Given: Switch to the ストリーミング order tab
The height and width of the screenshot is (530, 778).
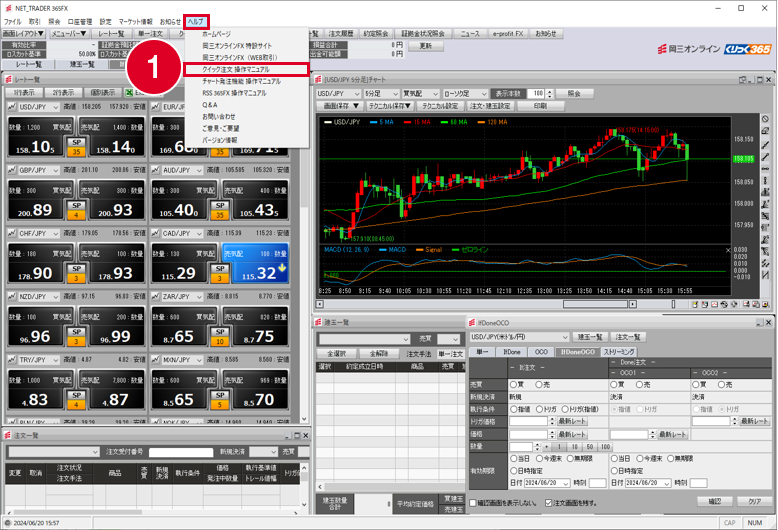Looking at the screenshot, I should click(x=618, y=352).
